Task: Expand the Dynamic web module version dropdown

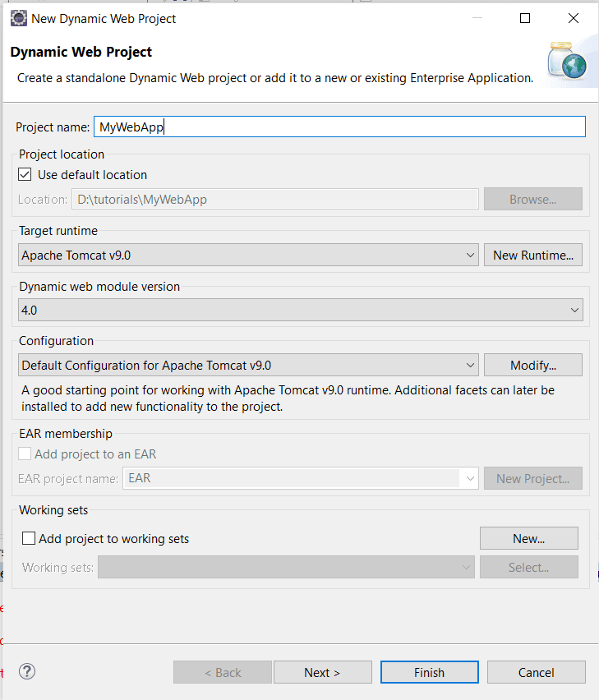Action: click(x=574, y=310)
